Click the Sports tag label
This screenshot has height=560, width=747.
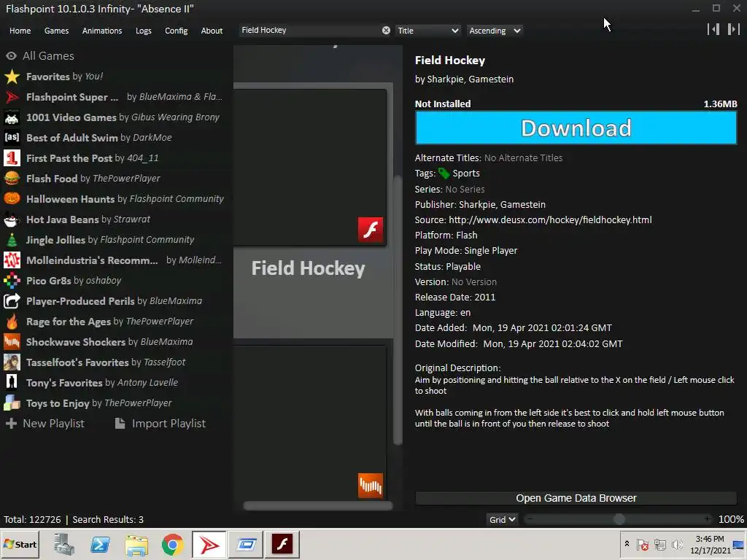pyautogui.click(x=466, y=174)
